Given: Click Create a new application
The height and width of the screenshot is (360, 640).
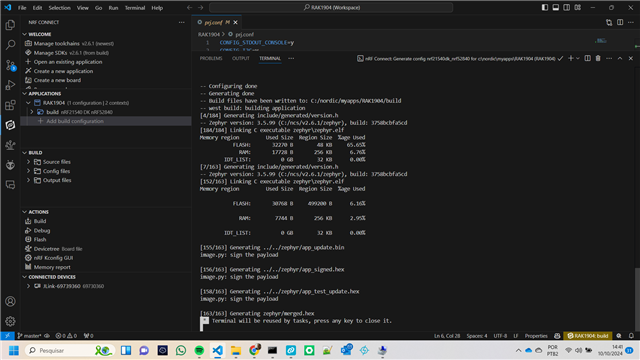Looking at the screenshot, I should click(x=63, y=71).
